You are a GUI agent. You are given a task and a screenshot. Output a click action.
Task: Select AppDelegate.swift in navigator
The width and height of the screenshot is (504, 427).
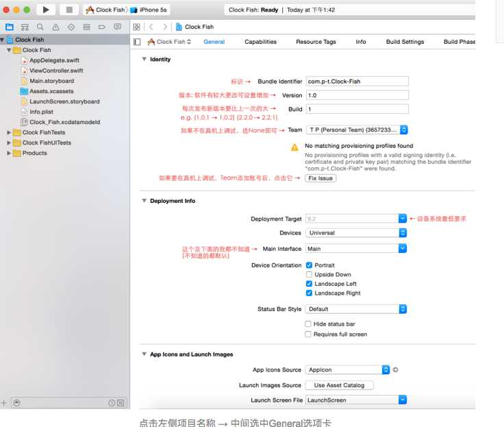pyautogui.click(x=54, y=60)
